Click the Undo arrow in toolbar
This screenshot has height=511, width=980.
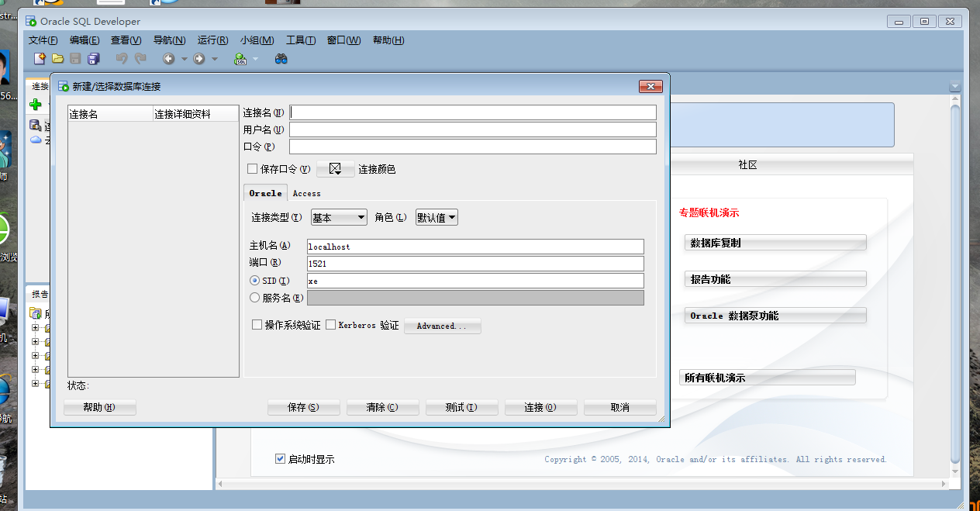[x=122, y=58]
